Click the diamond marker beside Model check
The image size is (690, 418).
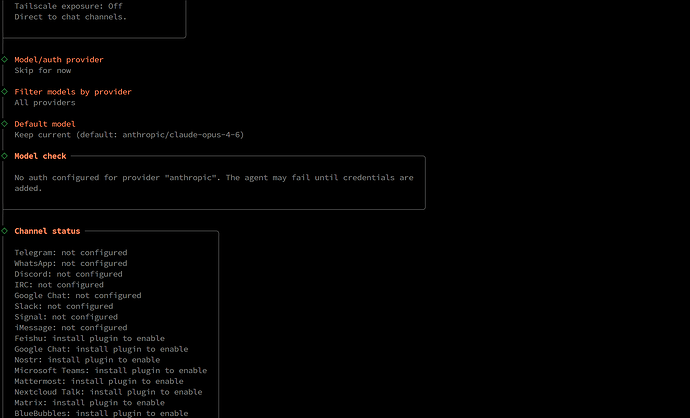coord(4,156)
